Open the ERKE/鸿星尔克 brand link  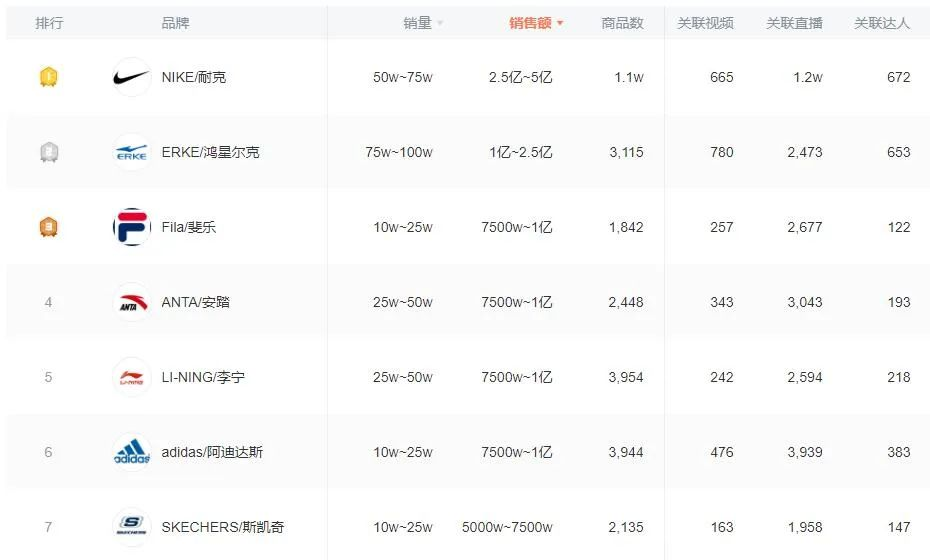211,152
